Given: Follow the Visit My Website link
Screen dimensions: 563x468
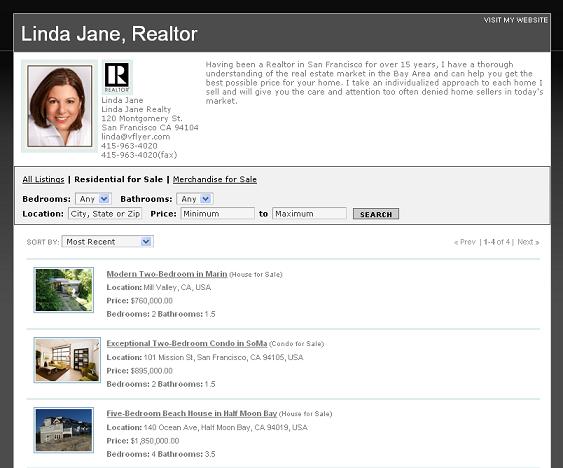Looking at the screenshot, I should point(515,20).
